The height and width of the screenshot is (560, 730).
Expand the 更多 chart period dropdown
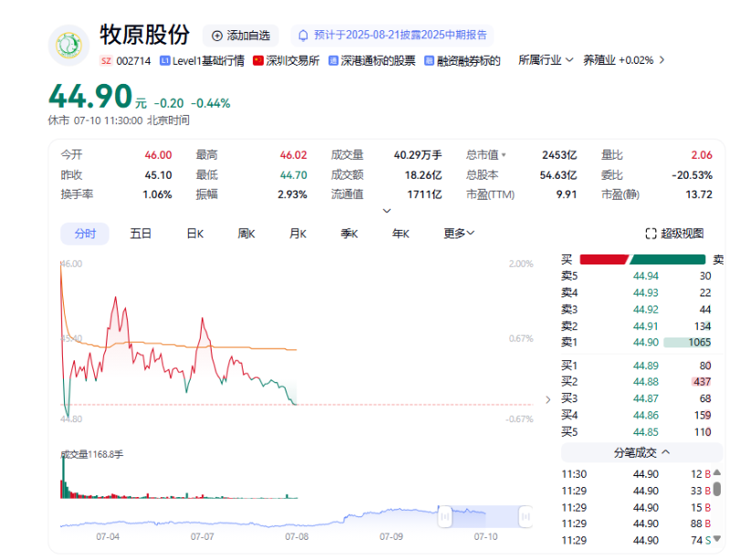(x=458, y=233)
